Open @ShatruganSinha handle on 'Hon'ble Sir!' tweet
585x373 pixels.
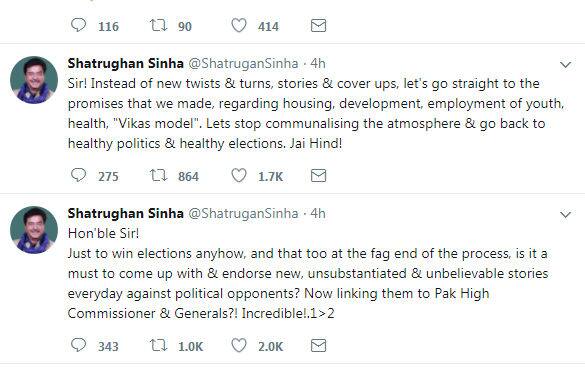(243, 213)
